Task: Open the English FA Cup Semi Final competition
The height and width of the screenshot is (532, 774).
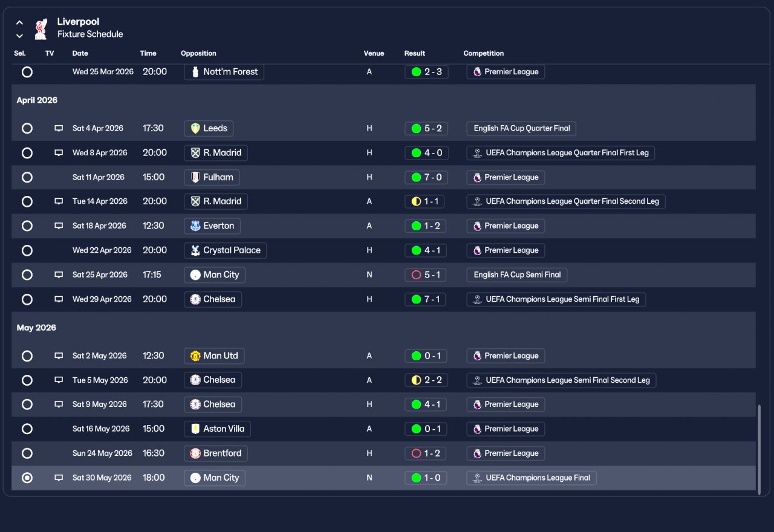Action: [x=517, y=274]
